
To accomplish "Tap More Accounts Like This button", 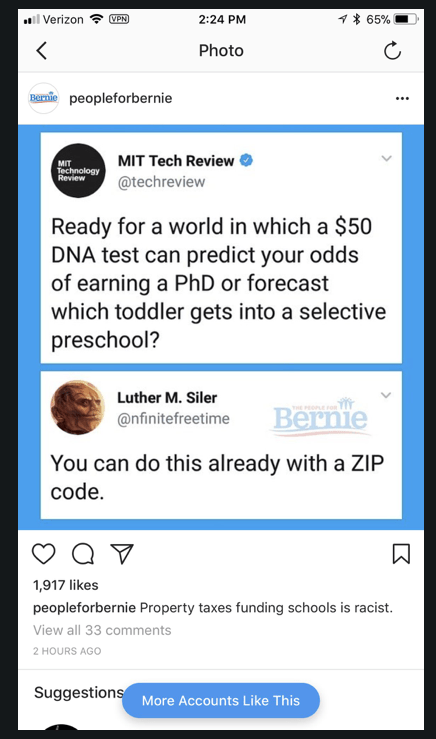I will (221, 700).
